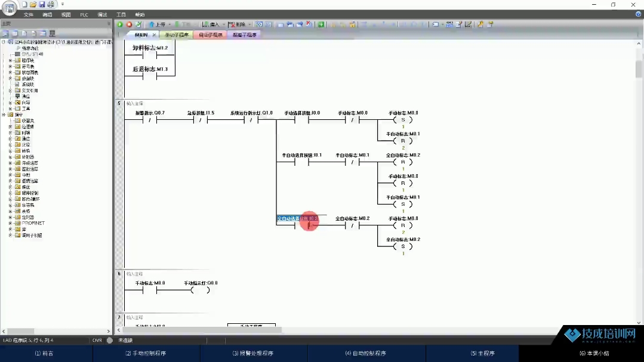The width and height of the screenshot is (644, 362).
Task: Open the help question mark icon
Action: click(x=638, y=14)
